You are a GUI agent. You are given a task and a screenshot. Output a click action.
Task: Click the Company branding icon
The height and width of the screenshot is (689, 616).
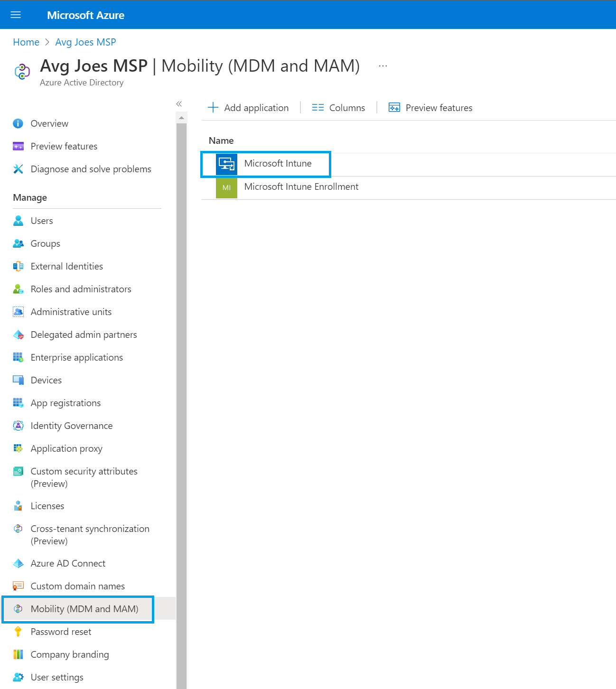pyautogui.click(x=18, y=654)
